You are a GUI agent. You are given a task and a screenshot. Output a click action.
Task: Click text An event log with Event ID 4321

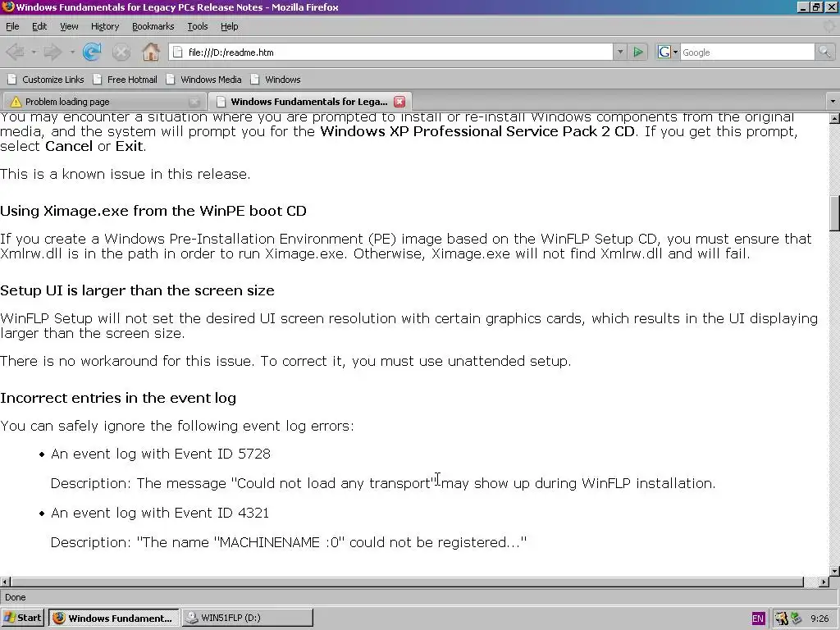160,513
